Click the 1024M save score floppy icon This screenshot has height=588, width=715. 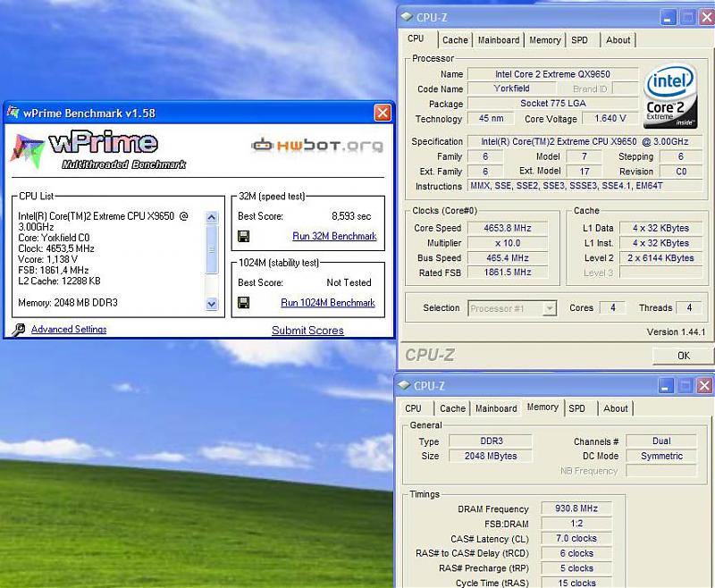(243, 303)
